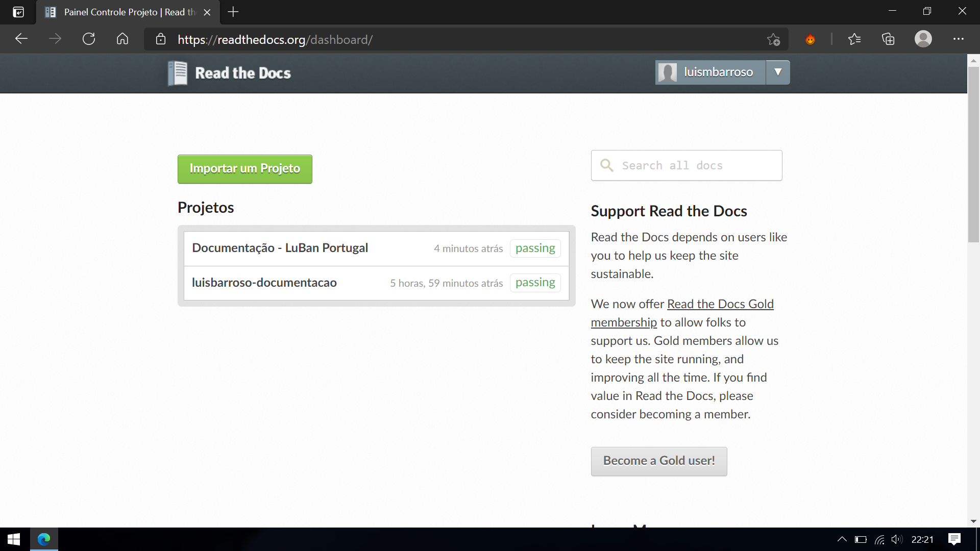Open the Favorites list icon
Image resolution: width=980 pixels, height=551 pixels.
point(854,39)
